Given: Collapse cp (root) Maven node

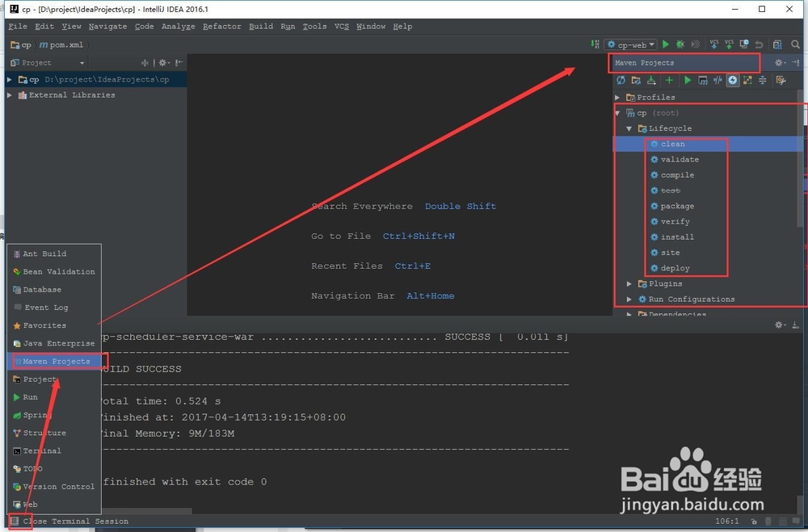Looking at the screenshot, I should (617, 113).
